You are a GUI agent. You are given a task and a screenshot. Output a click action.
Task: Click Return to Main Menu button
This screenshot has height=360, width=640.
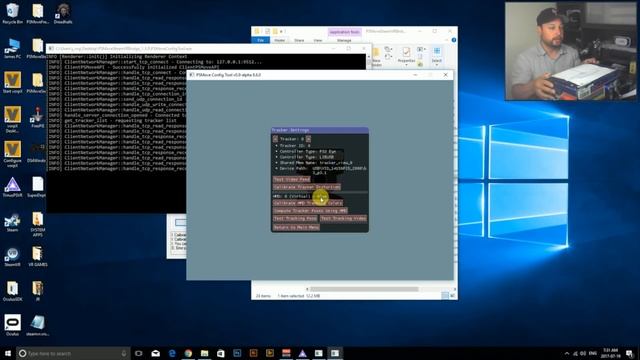click(296, 227)
